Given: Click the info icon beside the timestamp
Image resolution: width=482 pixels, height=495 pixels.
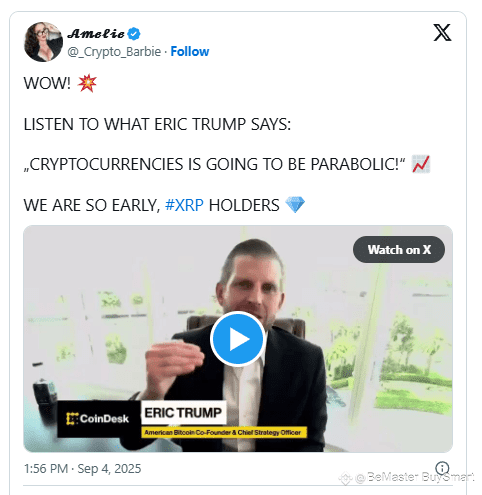Looking at the screenshot, I should tap(442, 468).
